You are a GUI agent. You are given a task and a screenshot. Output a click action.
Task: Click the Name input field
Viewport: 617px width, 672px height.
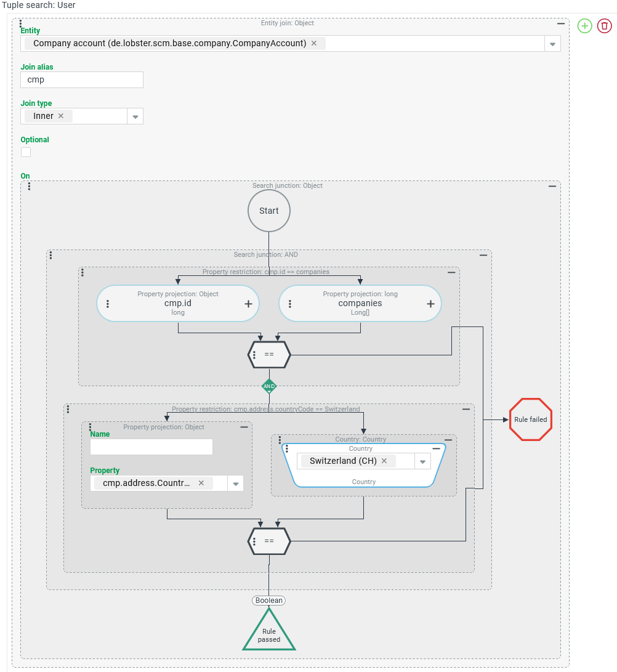[151, 447]
